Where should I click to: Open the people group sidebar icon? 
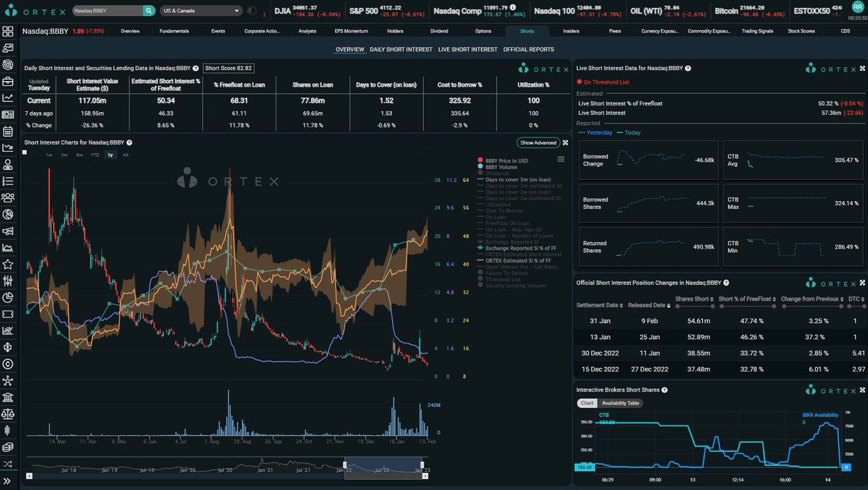[x=8, y=197]
